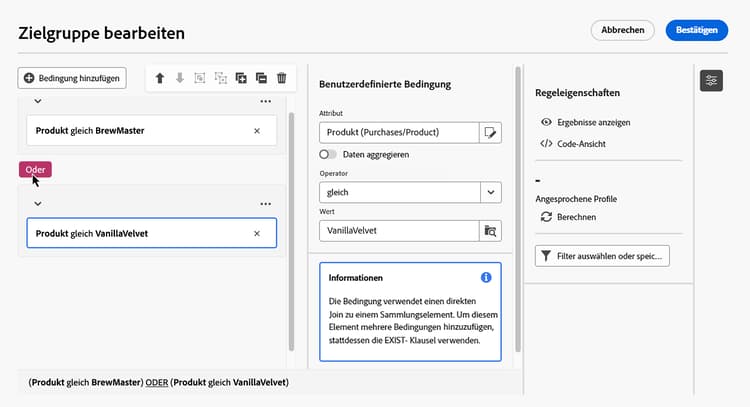Click the move up arrow icon
Image resolution: width=750 pixels, height=407 pixels.
coord(159,78)
